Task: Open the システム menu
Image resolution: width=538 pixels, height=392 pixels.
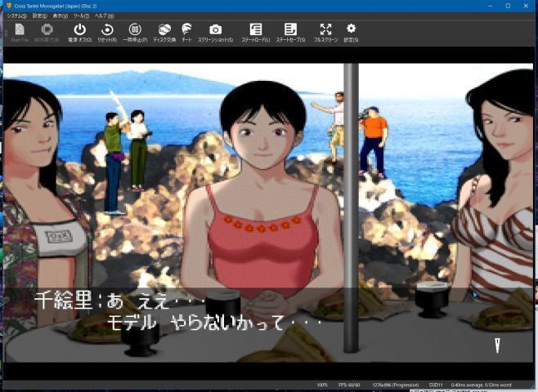Action: click(16, 16)
